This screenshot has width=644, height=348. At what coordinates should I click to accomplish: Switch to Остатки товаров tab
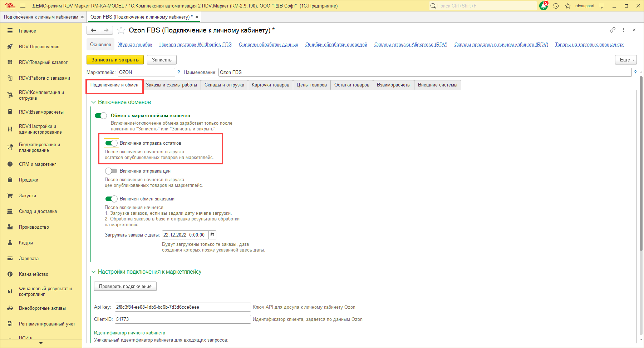coord(352,85)
